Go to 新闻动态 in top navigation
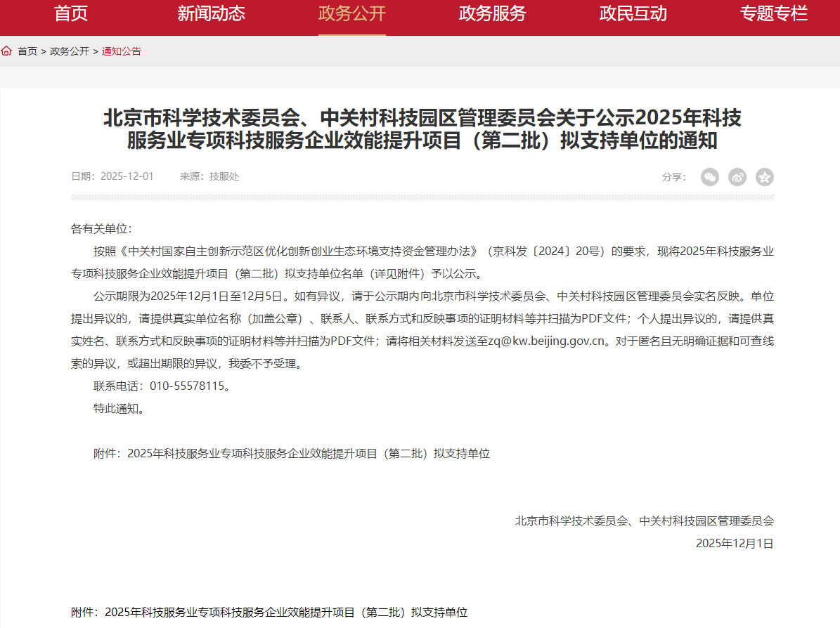This screenshot has height=628, width=840. (x=212, y=13)
